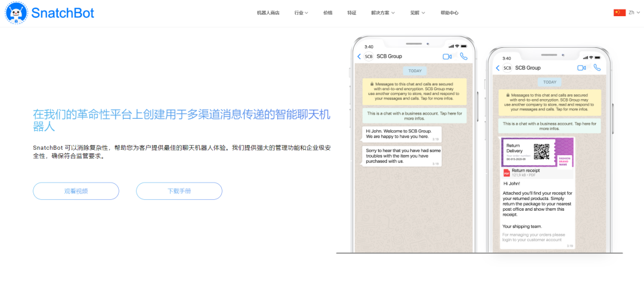Click TODAY label in left phone
The width and height of the screenshot is (644, 296).
click(415, 70)
